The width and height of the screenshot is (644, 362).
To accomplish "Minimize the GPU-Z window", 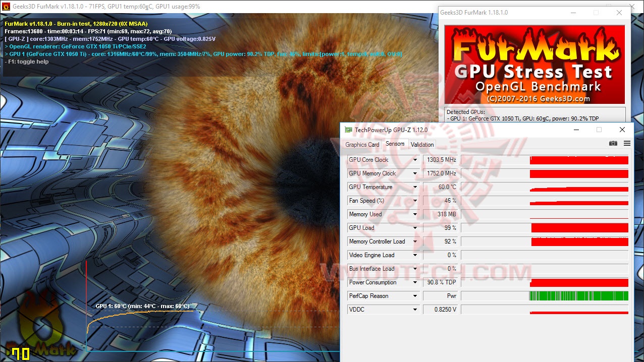I will pos(576,130).
